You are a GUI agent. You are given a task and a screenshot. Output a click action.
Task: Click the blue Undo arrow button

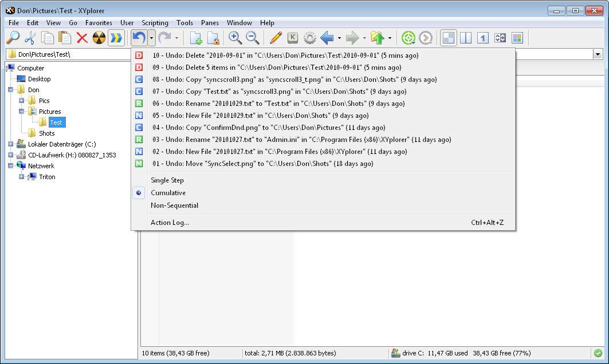139,38
